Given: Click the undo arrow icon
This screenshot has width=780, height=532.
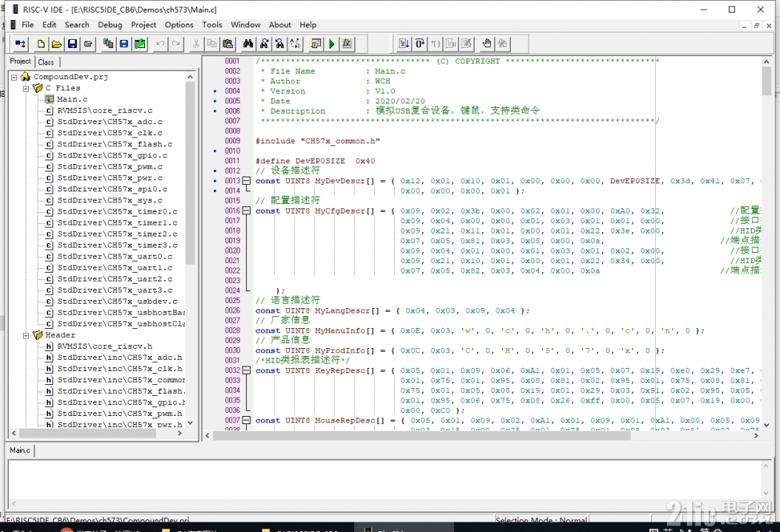Looking at the screenshot, I should pyautogui.click(x=160, y=44).
